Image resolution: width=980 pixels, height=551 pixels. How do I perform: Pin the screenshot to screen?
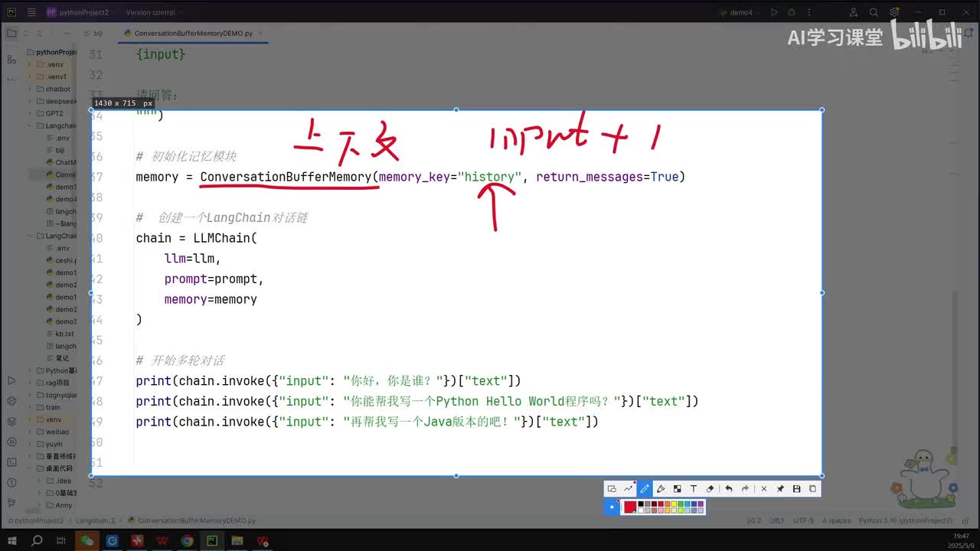click(780, 488)
